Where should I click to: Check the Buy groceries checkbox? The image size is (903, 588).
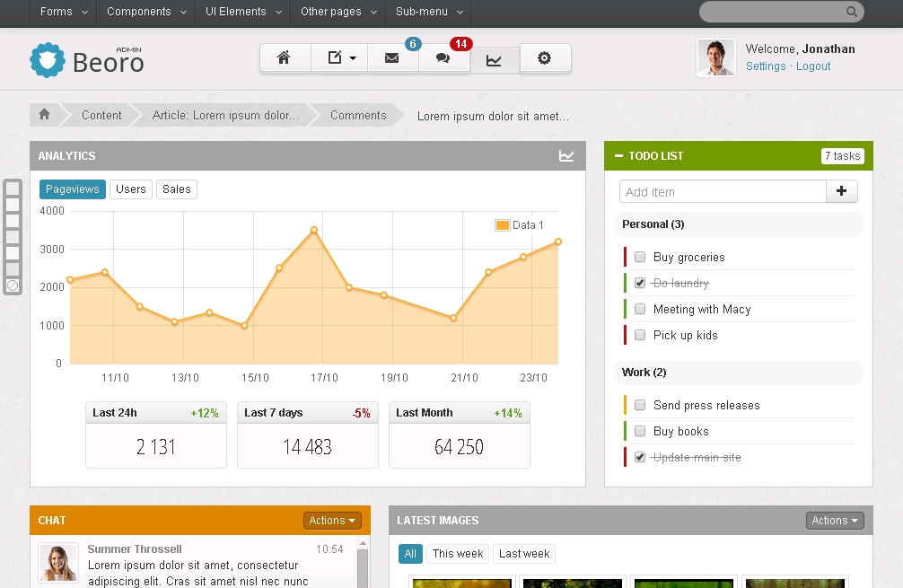(x=640, y=257)
